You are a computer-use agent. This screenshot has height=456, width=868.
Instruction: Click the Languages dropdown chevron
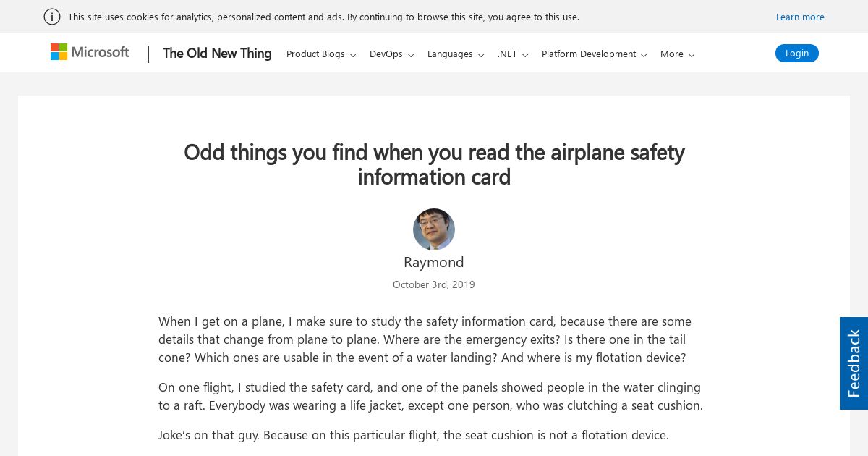pos(481,55)
